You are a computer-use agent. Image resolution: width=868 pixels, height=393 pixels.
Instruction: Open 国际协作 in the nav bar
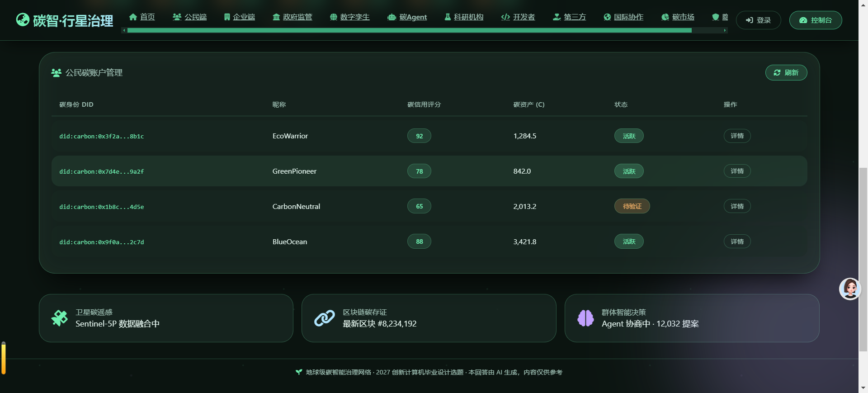(624, 17)
